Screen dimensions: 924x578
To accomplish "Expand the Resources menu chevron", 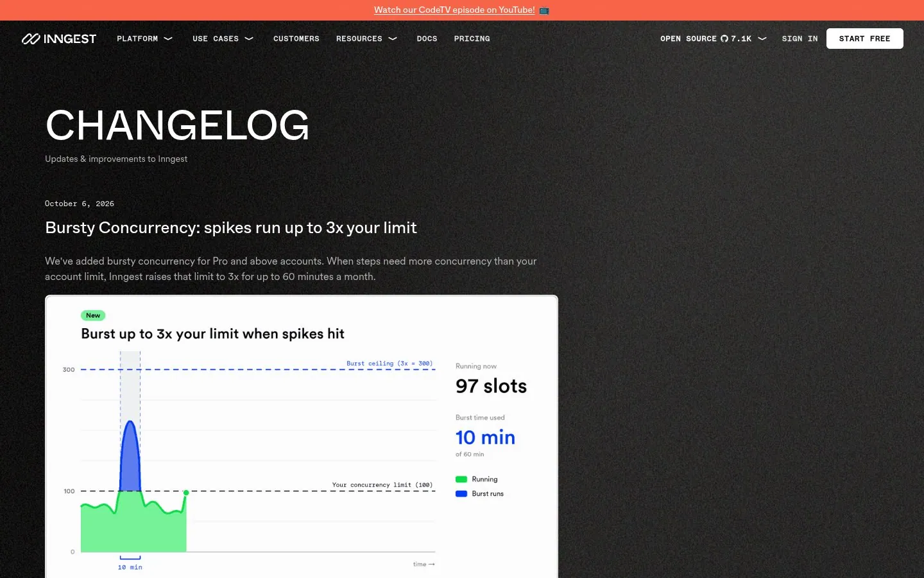I will pyautogui.click(x=393, y=39).
